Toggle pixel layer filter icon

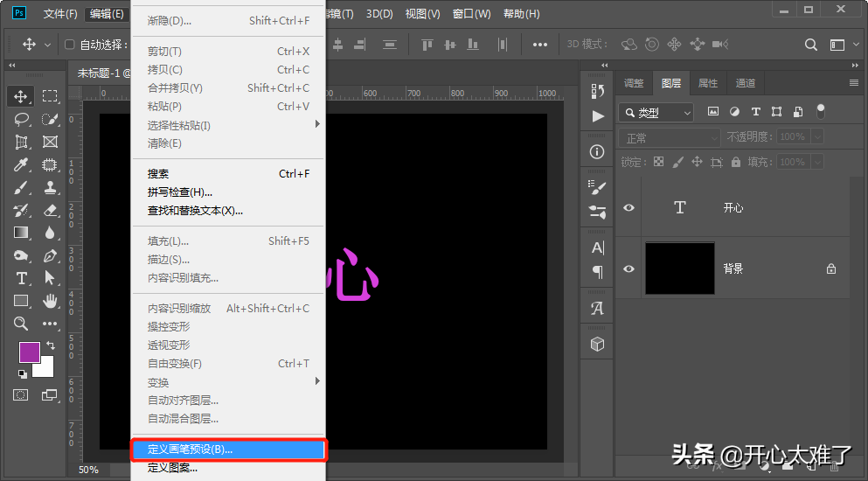click(x=713, y=112)
